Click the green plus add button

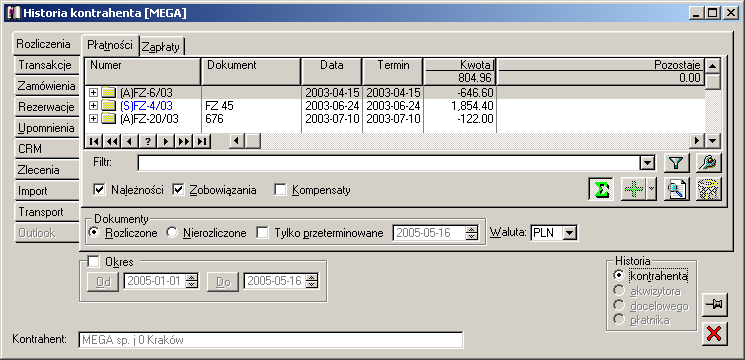click(x=634, y=189)
